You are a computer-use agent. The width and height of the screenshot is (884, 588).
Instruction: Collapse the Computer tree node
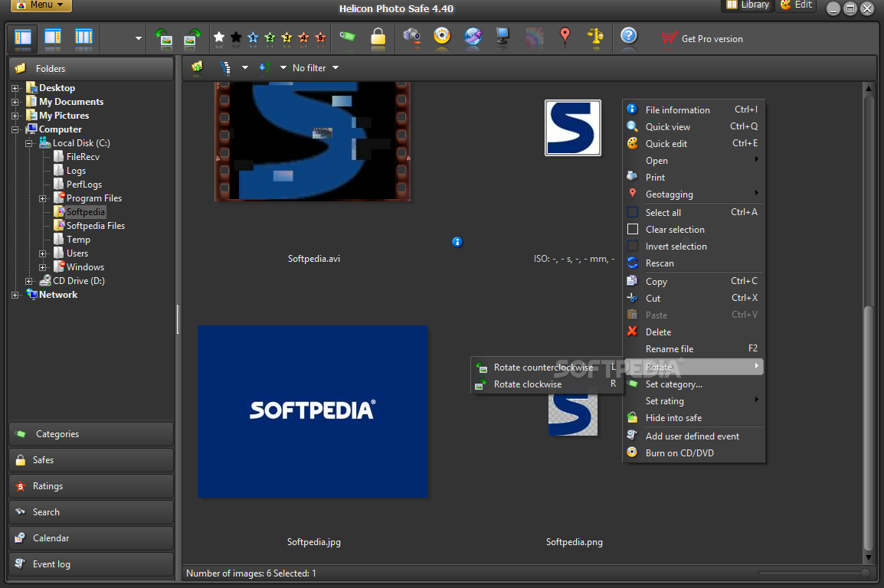15,129
